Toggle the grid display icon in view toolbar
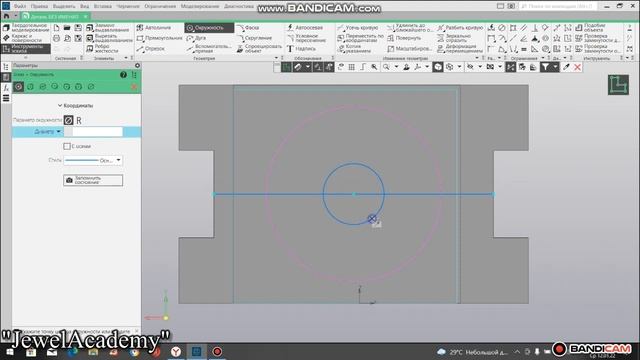This screenshot has height=360, width=640. pos(351,67)
